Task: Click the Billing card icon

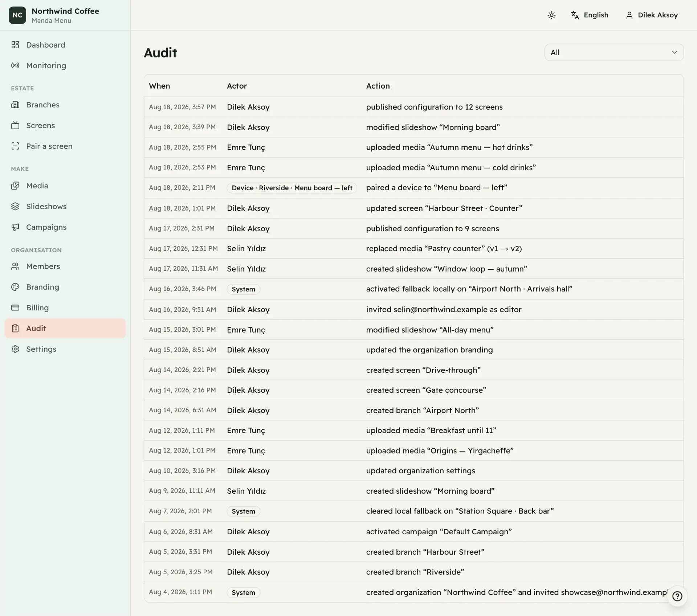Action: coord(15,307)
